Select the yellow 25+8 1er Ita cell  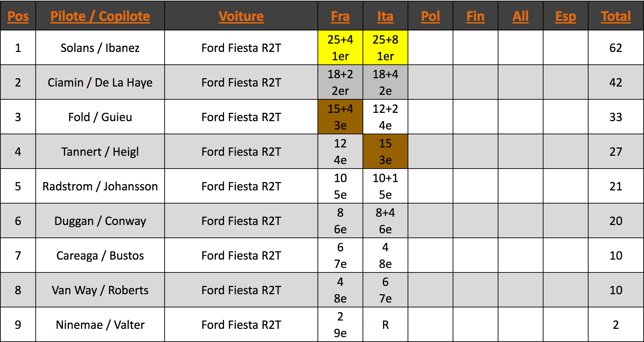(x=385, y=48)
